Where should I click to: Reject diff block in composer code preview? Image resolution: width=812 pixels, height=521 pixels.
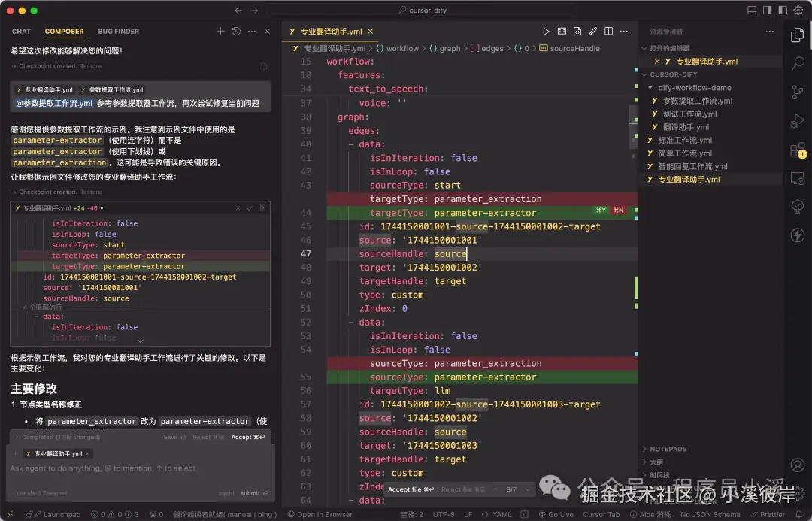click(x=238, y=208)
